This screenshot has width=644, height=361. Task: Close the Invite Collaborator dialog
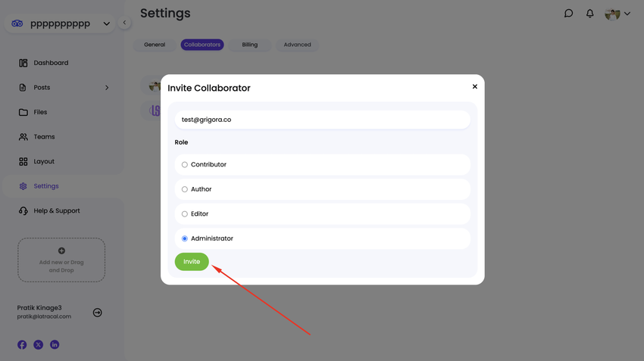tap(475, 87)
